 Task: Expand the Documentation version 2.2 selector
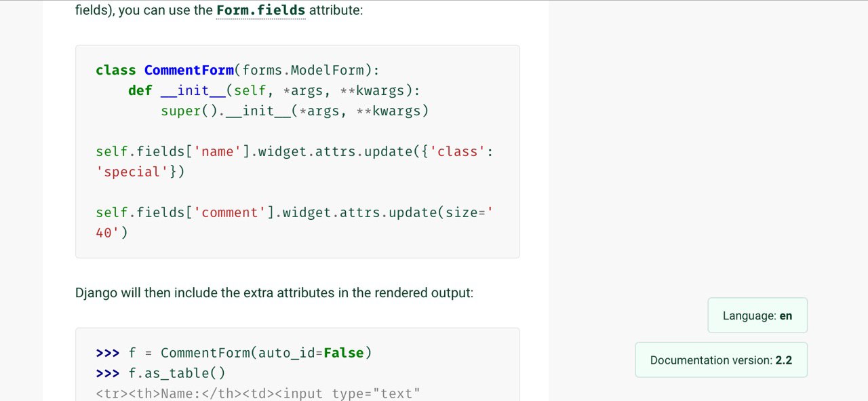tap(721, 360)
